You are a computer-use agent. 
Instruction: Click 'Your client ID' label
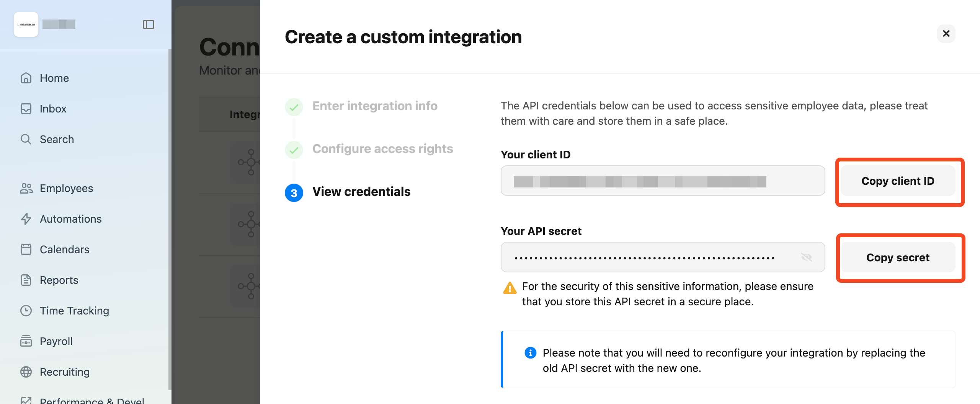tap(536, 155)
